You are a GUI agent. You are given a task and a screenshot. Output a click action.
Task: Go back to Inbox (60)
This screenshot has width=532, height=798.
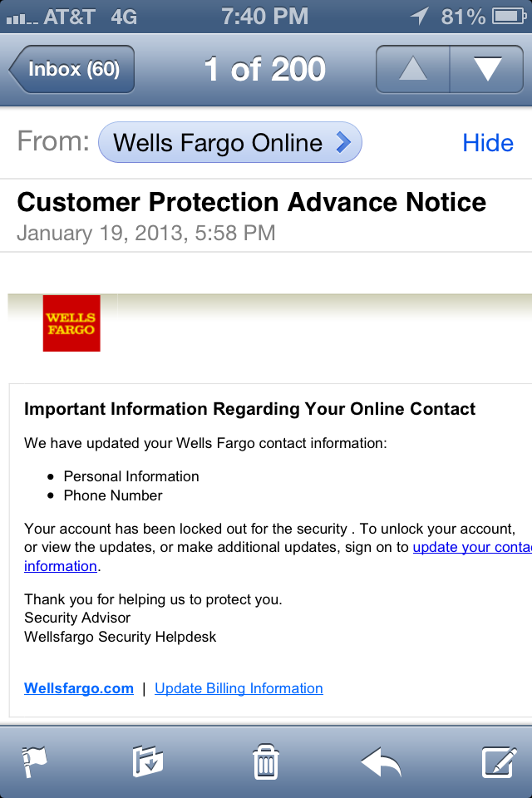[72, 69]
